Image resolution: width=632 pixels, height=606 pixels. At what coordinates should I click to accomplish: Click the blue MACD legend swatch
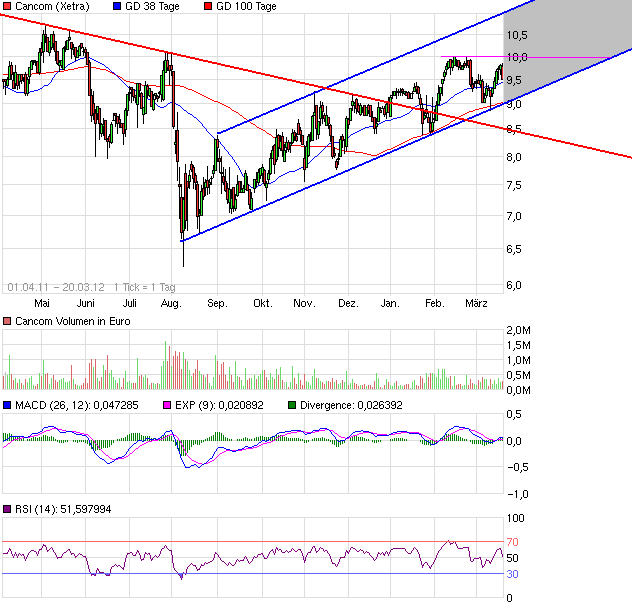(7, 405)
